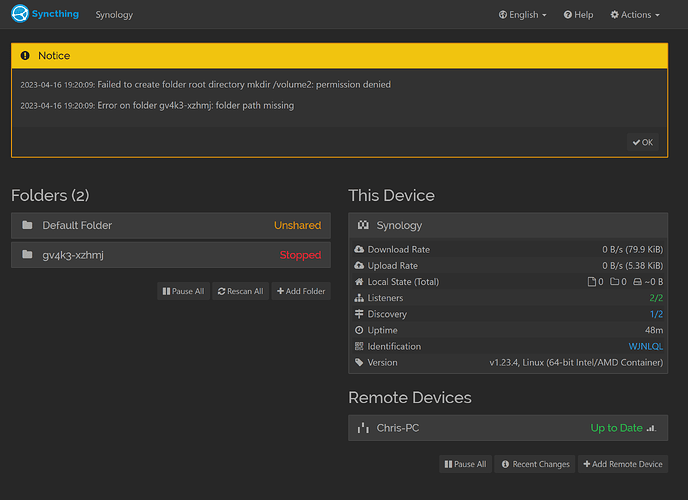
Task: Click the Uptime clock icon
Action: pyautogui.click(x=359, y=330)
